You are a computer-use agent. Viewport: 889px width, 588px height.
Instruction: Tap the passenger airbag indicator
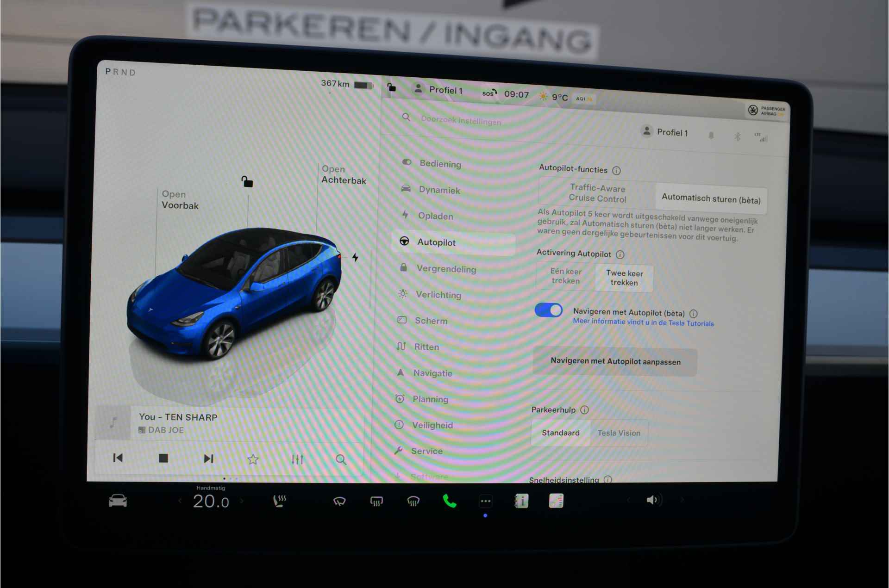(x=766, y=111)
